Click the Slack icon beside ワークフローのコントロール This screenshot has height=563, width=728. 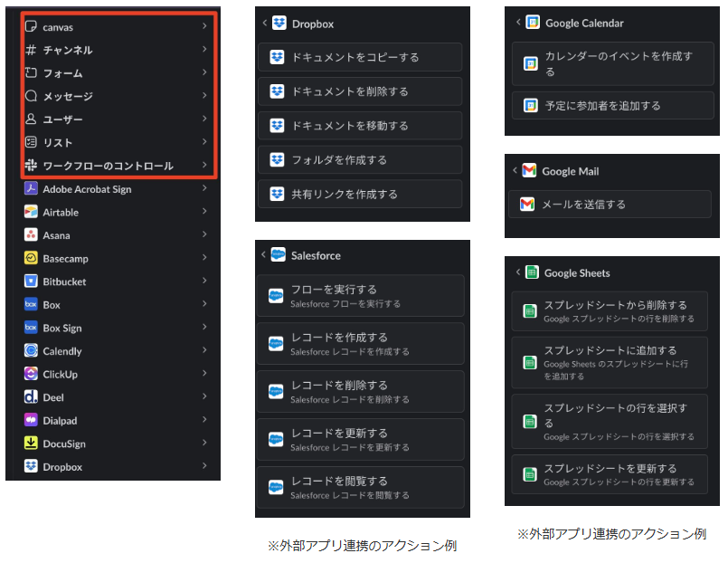pyautogui.click(x=31, y=165)
